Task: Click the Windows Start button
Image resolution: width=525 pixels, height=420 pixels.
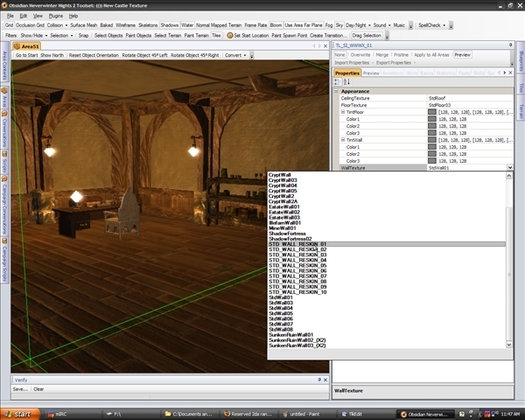Action: 18,413
